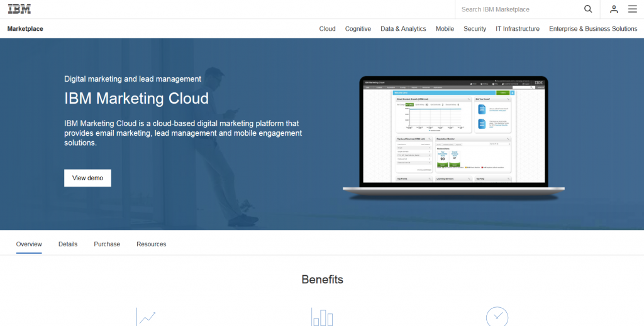
Task: Open the Cloud category menu
Action: click(x=327, y=29)
